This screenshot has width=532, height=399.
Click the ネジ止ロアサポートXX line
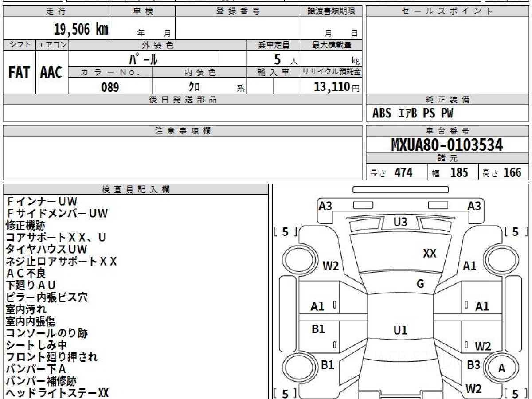tap(62, 262)
